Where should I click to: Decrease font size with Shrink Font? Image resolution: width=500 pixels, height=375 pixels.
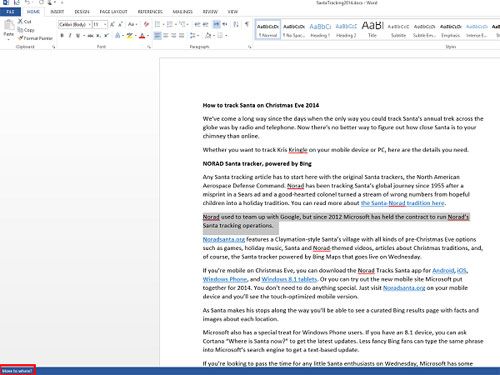point(120,24)
